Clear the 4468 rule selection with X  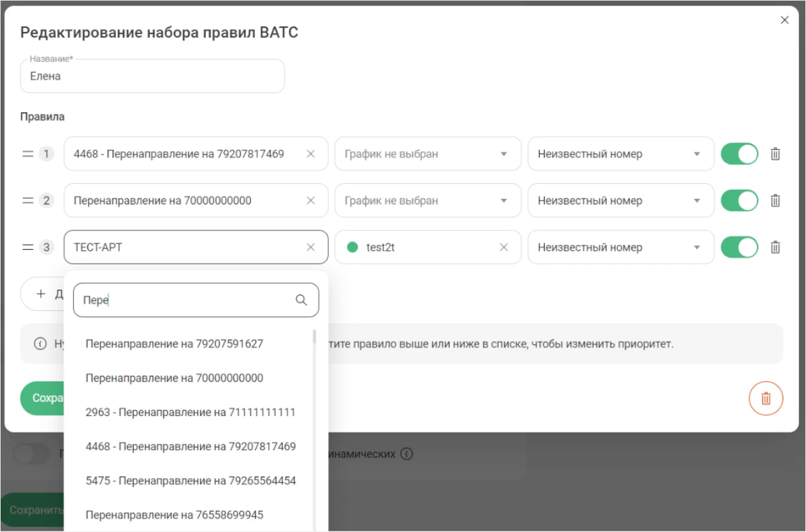tap(310, 154)
